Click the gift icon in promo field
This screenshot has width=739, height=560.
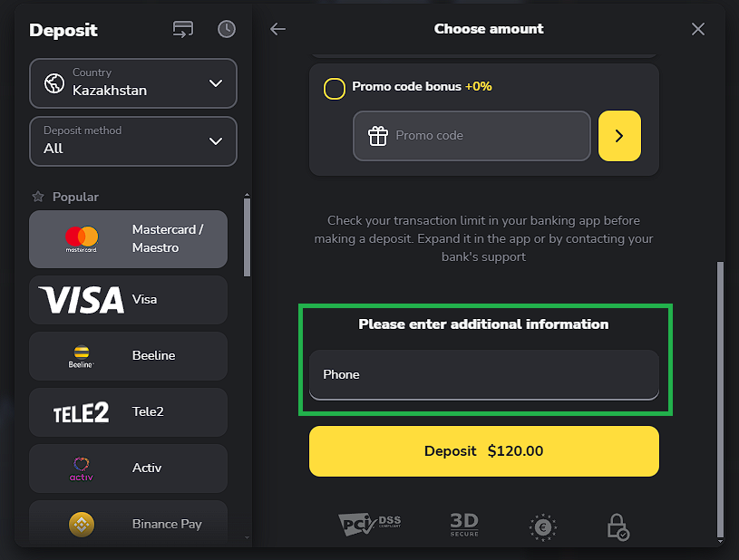[x=378, y=136]
